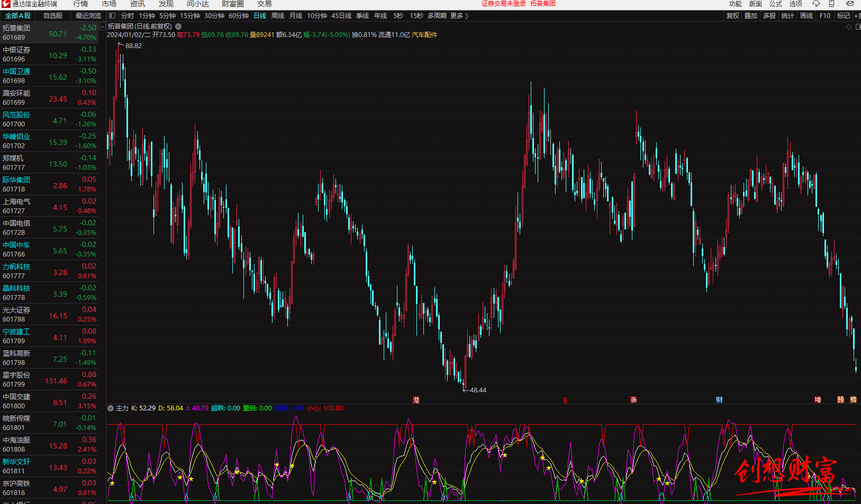Open the mobile phone icon in title bar

coord(832,4)
